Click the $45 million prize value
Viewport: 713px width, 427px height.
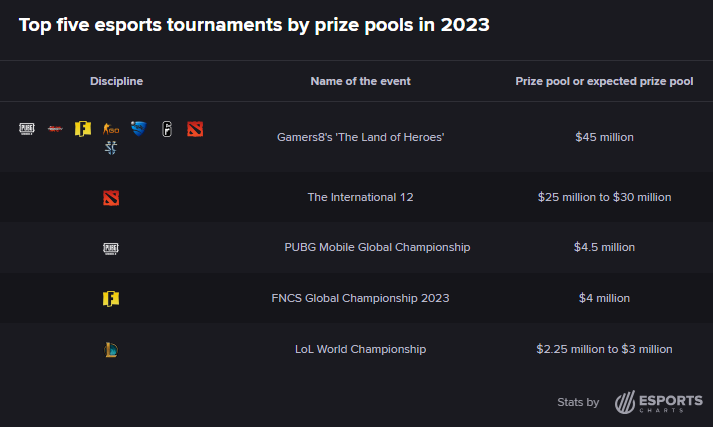pyautogui.click(x=604, y=137)
